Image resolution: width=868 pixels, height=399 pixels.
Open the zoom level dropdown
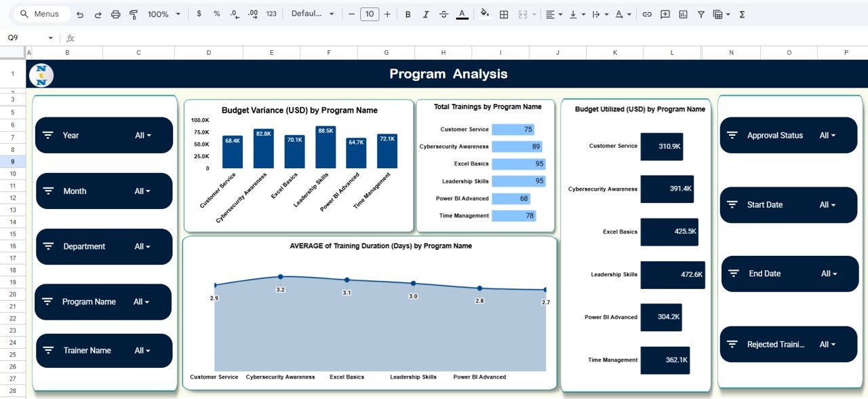pyautogui.click(x=163, y=14)
